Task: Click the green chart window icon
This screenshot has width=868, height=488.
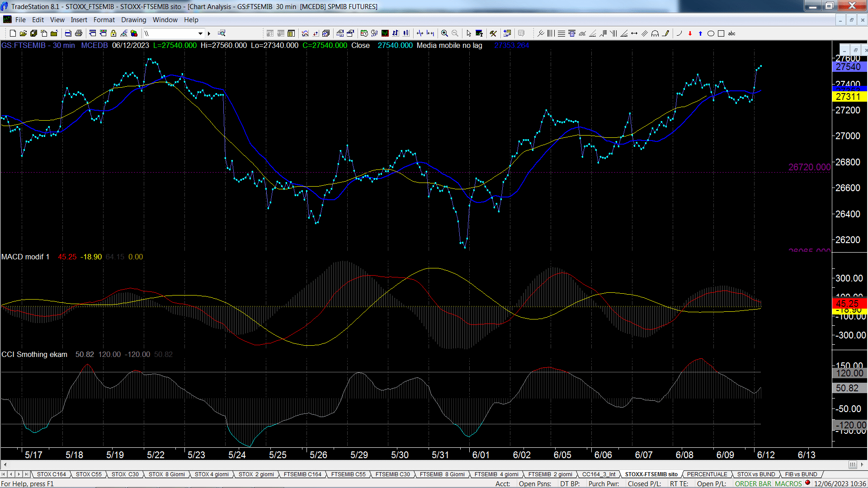Action: point(385,33)
